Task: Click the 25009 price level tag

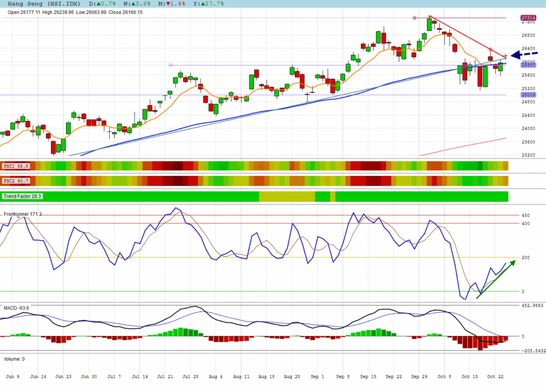Action: (x=528, y=95)
